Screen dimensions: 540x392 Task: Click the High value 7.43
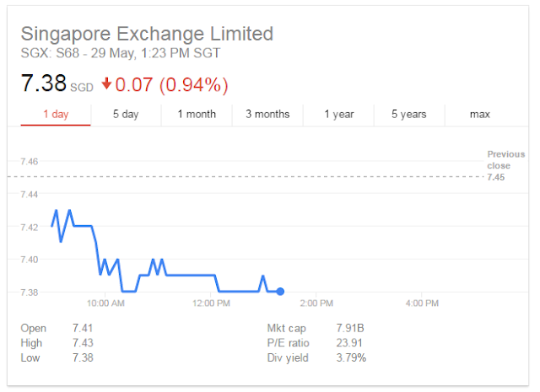(82, 343)
